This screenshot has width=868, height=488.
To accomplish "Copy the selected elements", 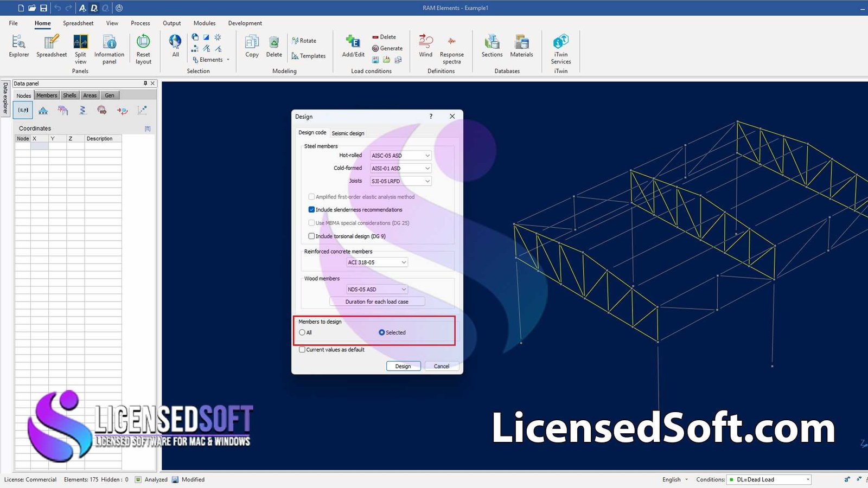I will (252, 46).
